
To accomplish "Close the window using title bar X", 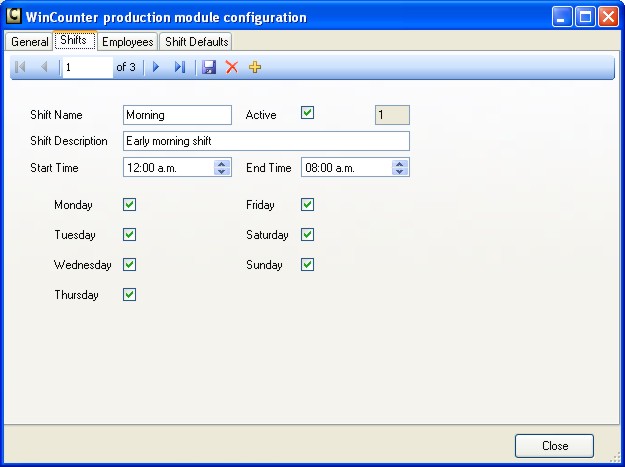I will (x=609, y=17).
